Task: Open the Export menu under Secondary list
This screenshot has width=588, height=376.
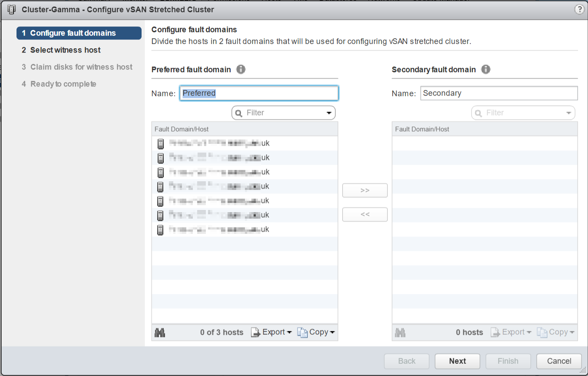Action: click(x=511, y=333)
